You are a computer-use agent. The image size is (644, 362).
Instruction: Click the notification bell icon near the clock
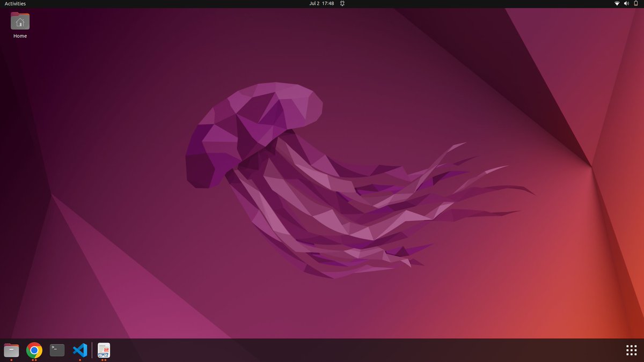pos(342,4)
